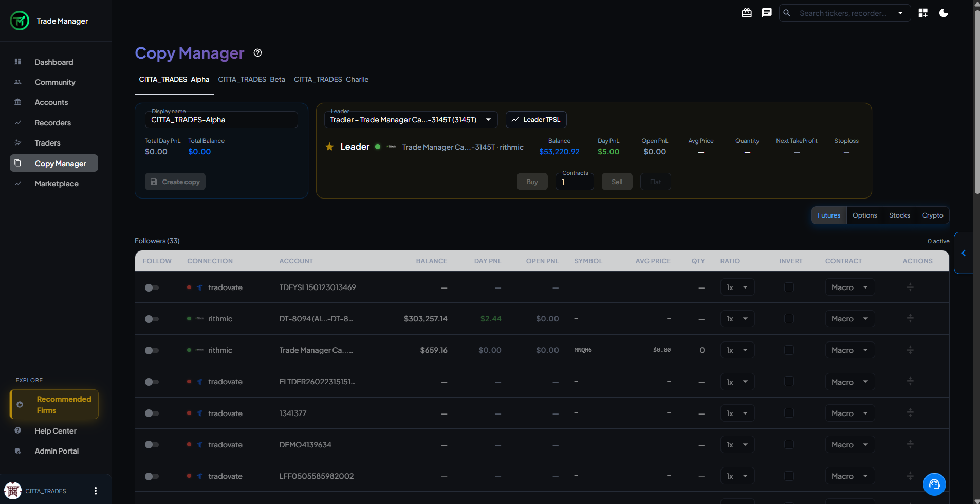Enable follow toggle for account TDFYSL150123013469
The width and height of the screenshot is (980, 504).
[152, 287]
